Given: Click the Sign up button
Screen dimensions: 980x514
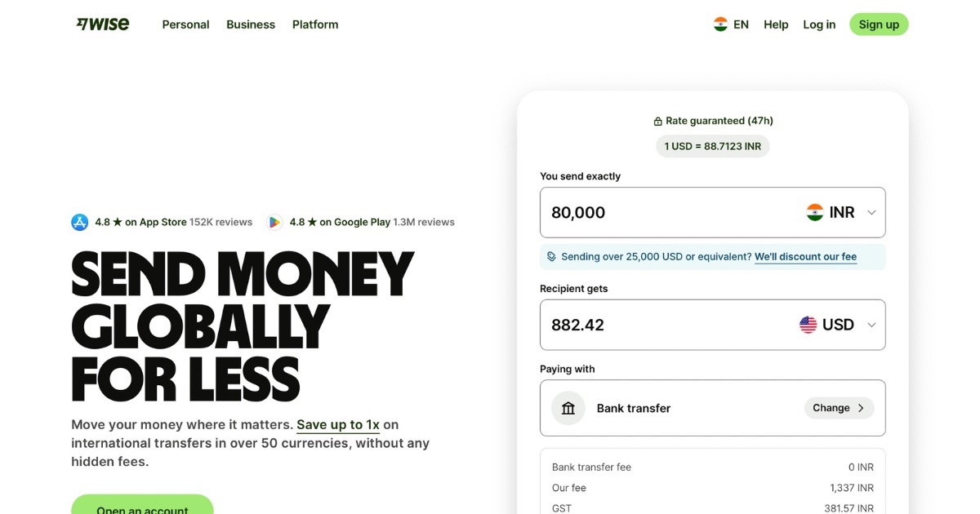Looking at the screenshot, I should coord(879,24).
